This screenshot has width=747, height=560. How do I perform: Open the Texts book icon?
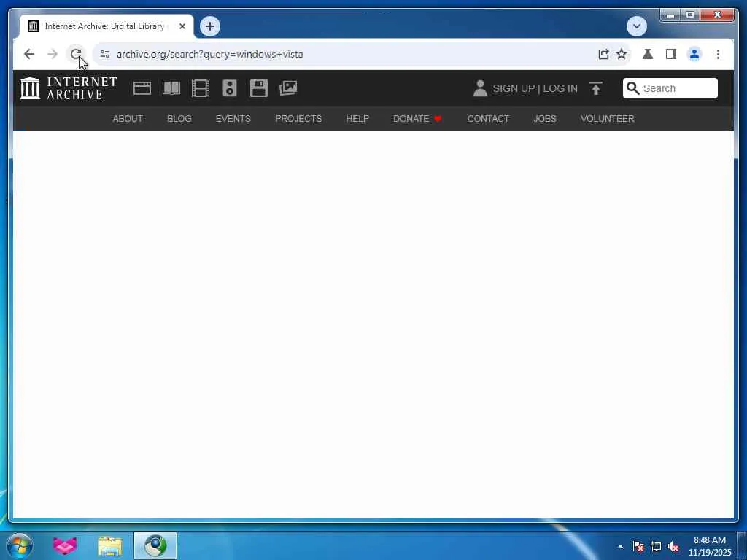pyautogui.click(x=171, y=88)
